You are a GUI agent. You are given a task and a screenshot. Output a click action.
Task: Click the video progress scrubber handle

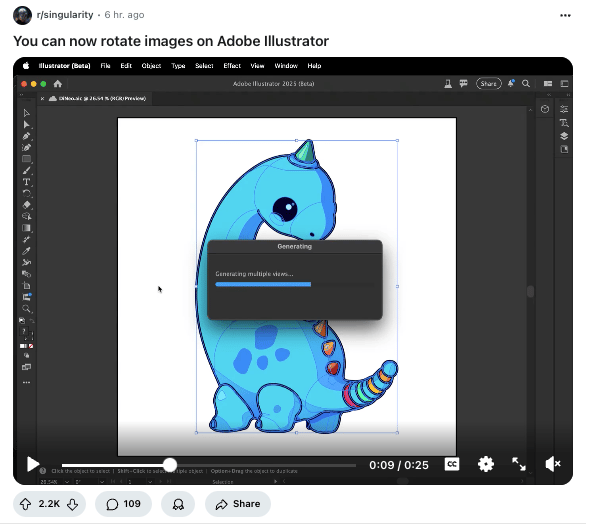170,465
